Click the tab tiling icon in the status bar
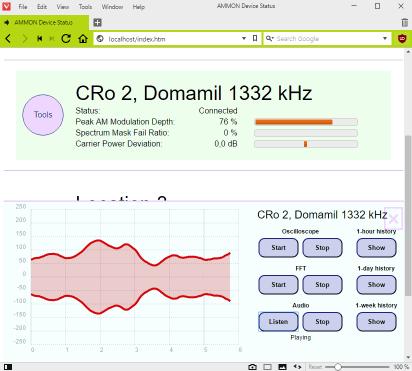The height and width of the screenshot is (371, 412). 267,367
